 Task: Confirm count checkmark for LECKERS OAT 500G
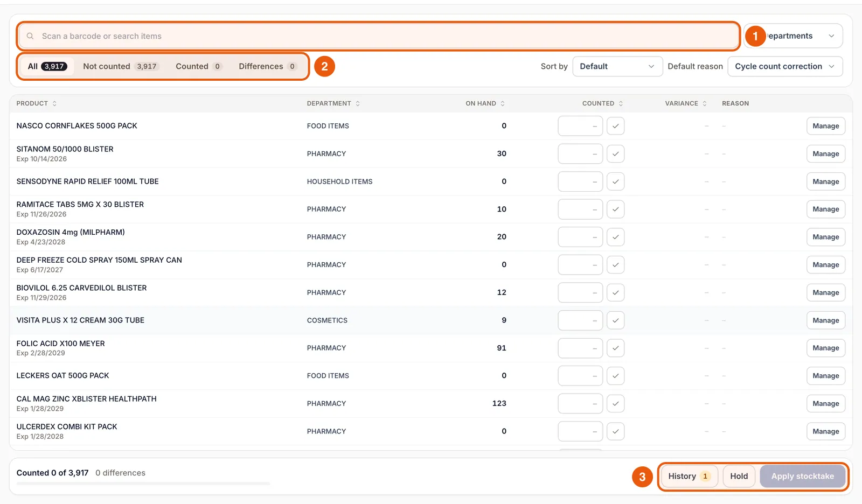(x=615, y=376)
